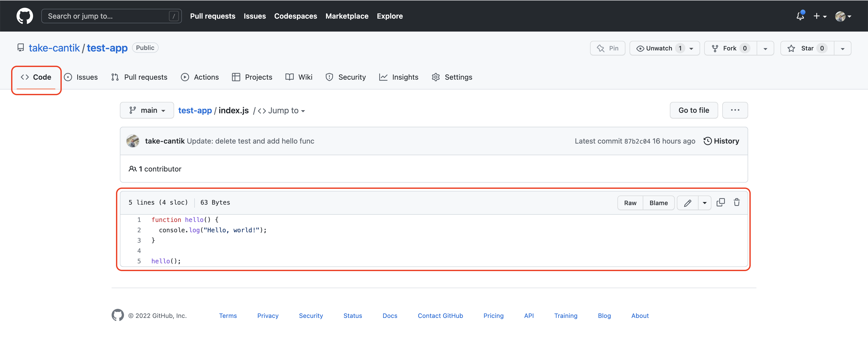Click the GitHub Octocat logo in header
Viewport: 868px width, 358px height.
(25, 16)
